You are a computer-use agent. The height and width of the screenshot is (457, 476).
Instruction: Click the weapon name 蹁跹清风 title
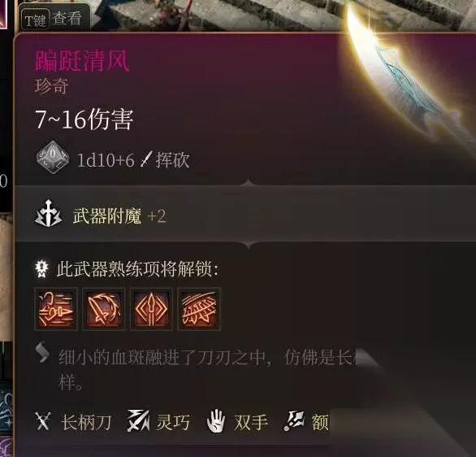click(x=82, y=61)
